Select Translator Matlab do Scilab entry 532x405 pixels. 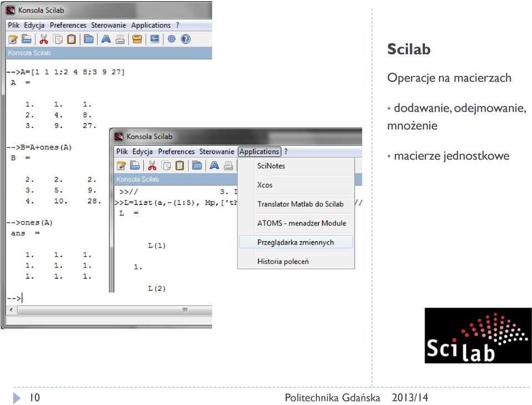(x=296, y=204)
